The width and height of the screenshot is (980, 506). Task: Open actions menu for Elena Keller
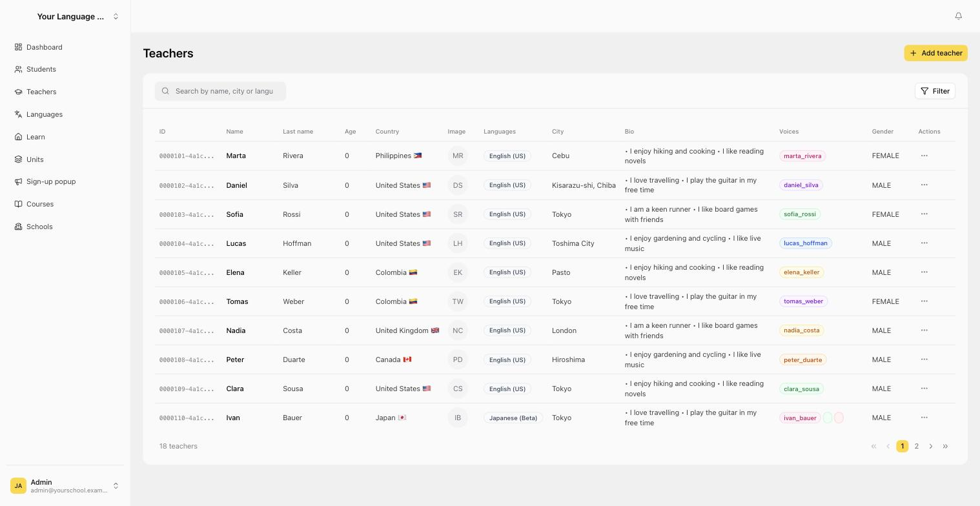924,272
